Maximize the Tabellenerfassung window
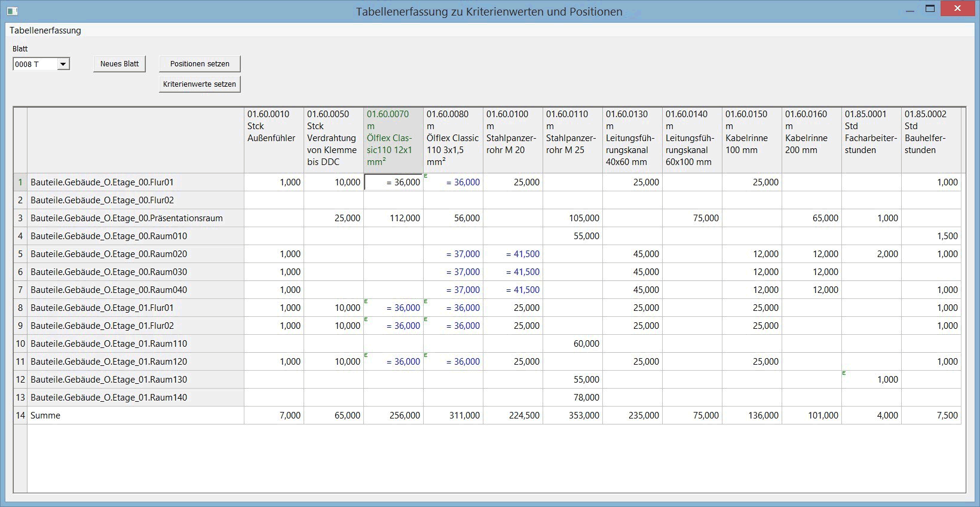The height and width of the screenshot is (507, 980). [x=930, y=9]
